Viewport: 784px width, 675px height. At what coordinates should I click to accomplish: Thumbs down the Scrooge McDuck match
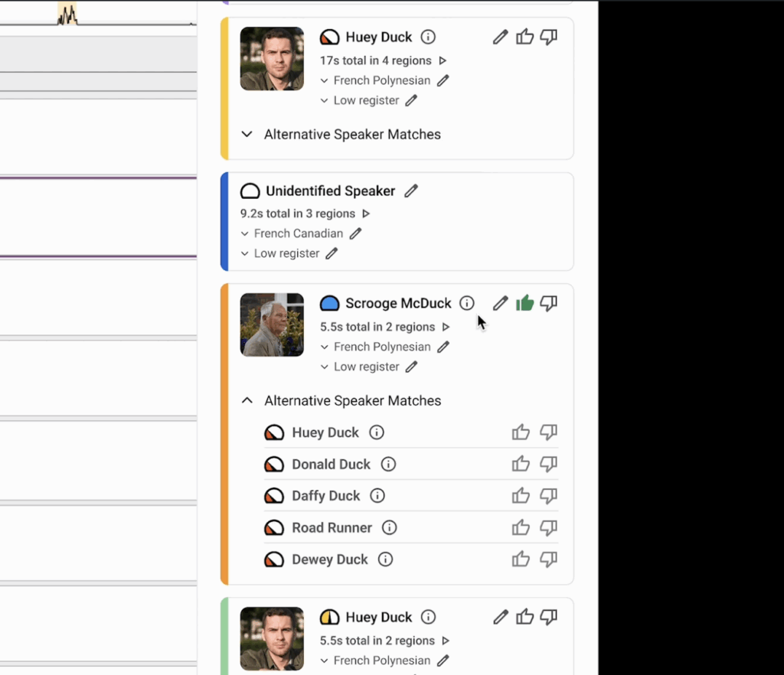coord(548,304)
